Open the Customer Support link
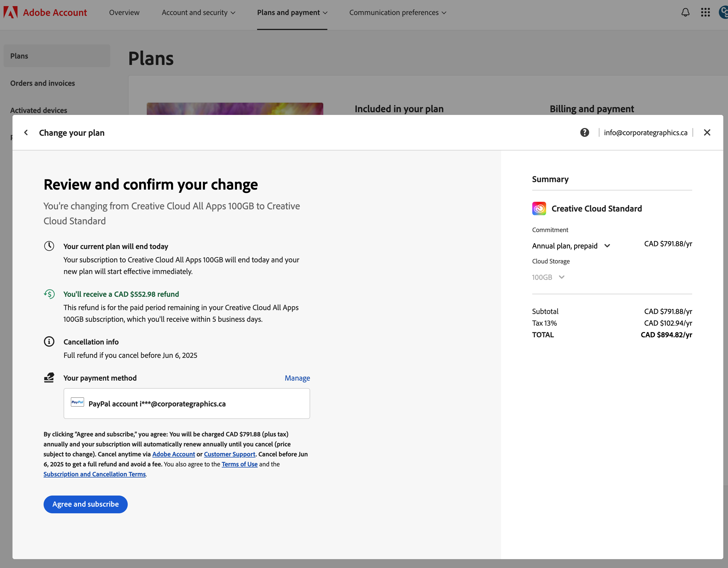Viewport: 728px width, 568px height. tap(230, 454)
